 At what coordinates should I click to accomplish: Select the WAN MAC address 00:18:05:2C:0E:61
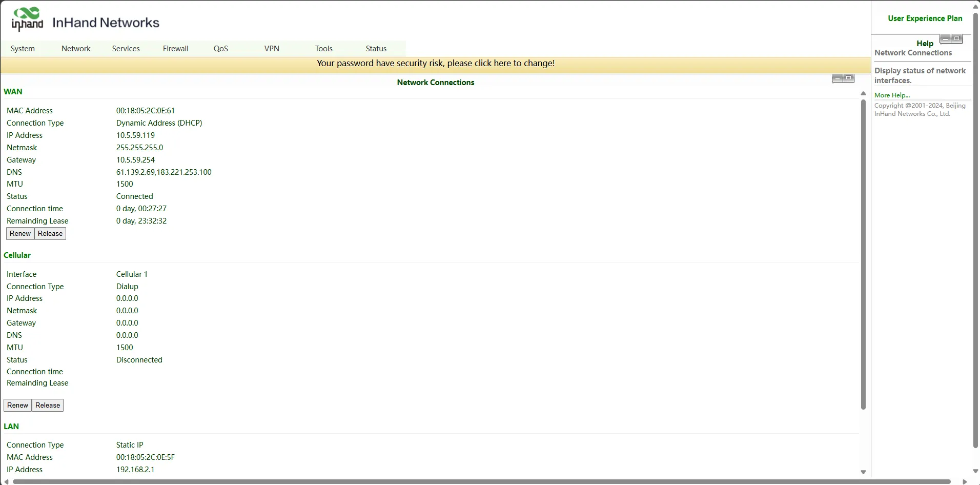[x=146, y=111]
